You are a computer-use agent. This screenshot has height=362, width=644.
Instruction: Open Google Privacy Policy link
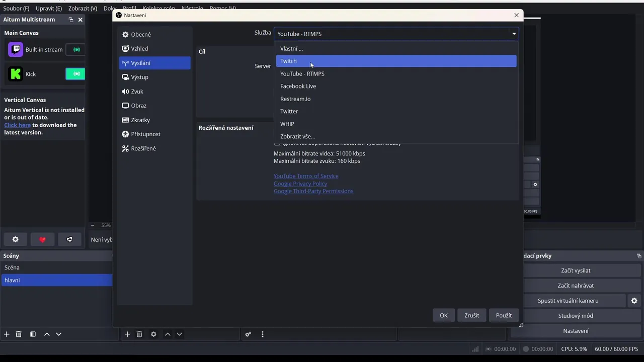[300, 184]
